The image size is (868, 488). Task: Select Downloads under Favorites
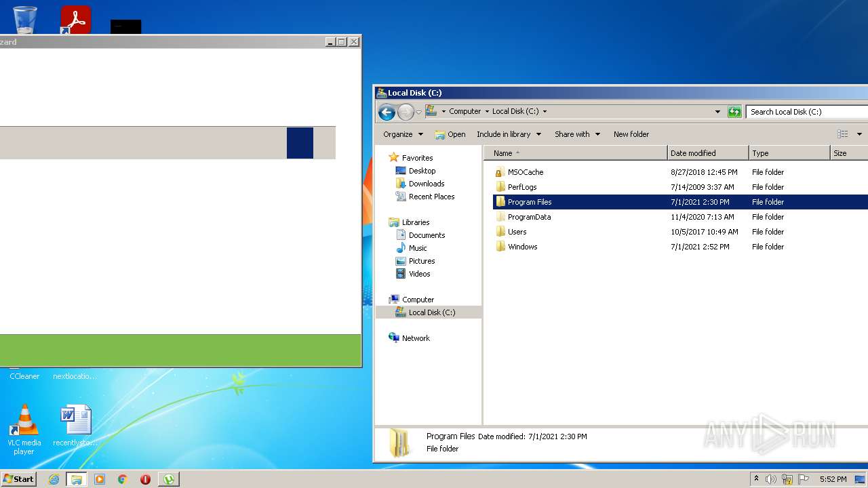point(427,184)
